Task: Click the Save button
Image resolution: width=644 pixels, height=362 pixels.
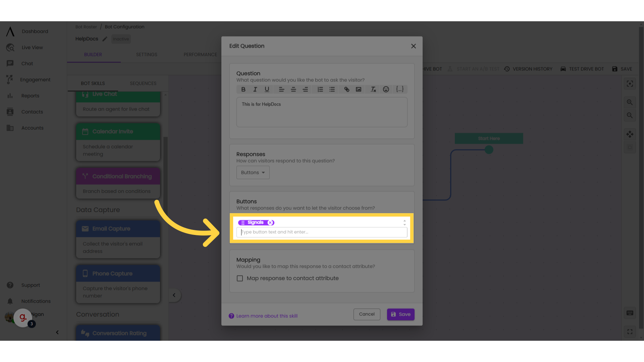Action: tap(401, 314)
